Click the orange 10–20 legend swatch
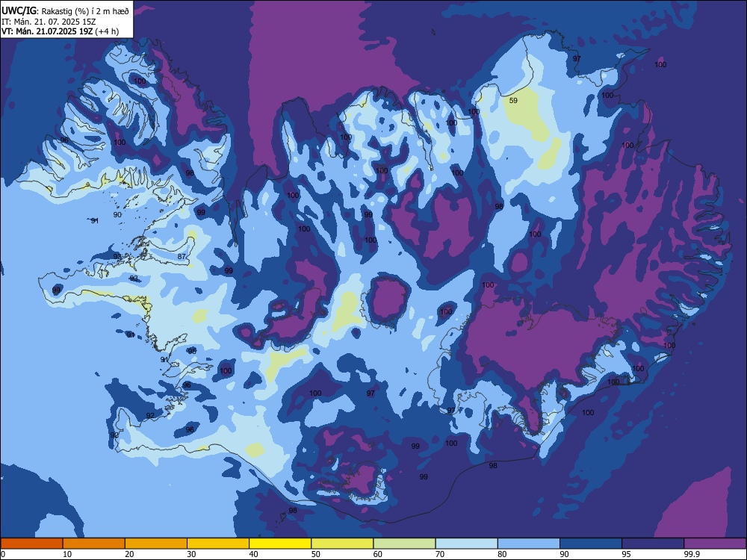 pyautogui.click(x=94, y=544)
